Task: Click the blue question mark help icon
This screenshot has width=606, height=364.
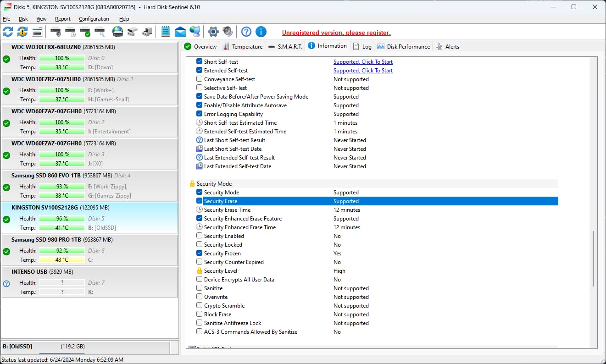Action: point(246,32)
